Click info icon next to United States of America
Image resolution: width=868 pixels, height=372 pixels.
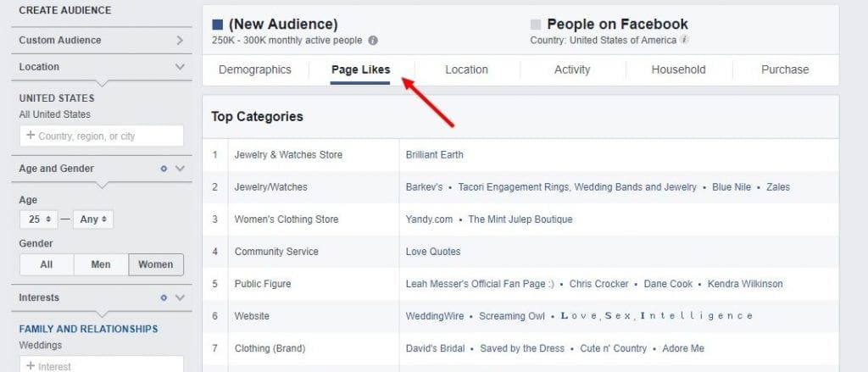(684, 40)
